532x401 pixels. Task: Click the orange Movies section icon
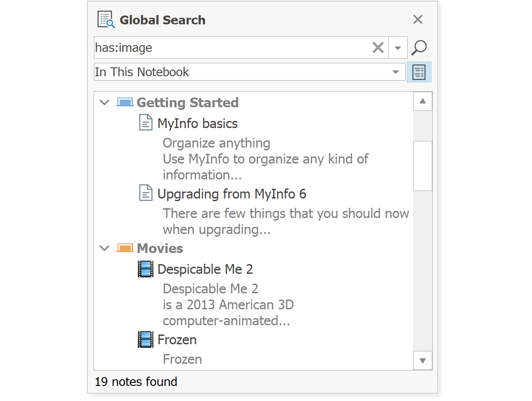tap(125, 248)
